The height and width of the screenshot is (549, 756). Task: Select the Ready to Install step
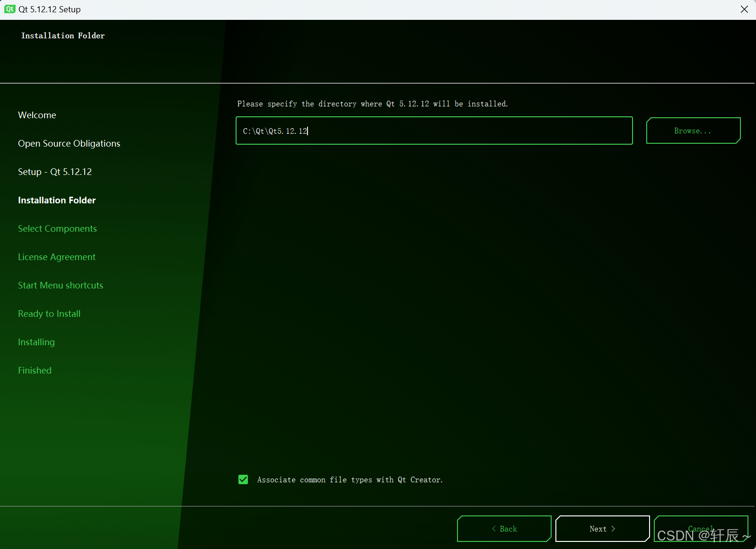click(x=49, y=314)
